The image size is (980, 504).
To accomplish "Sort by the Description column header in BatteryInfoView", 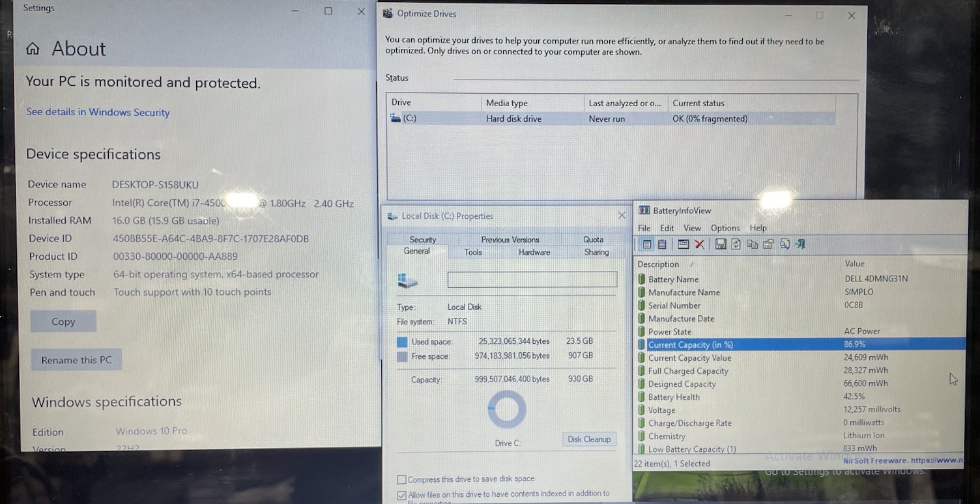I will pos(738,264).
